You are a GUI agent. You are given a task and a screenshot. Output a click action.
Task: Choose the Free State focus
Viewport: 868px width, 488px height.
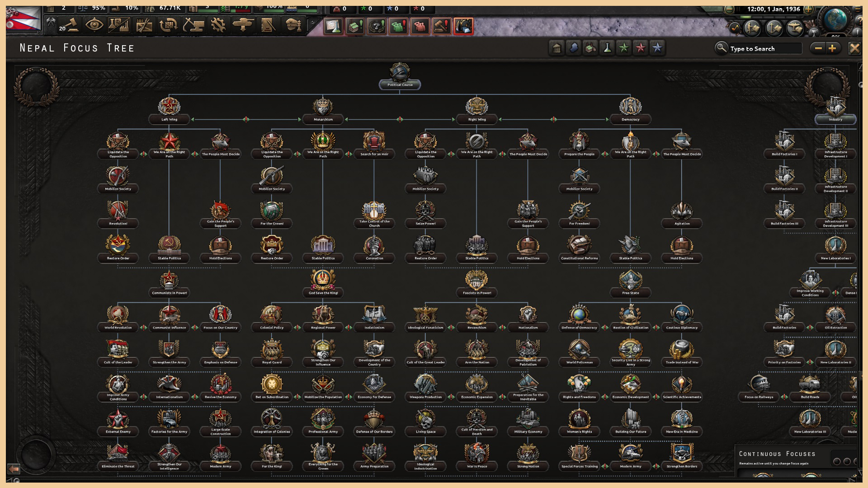630,284
